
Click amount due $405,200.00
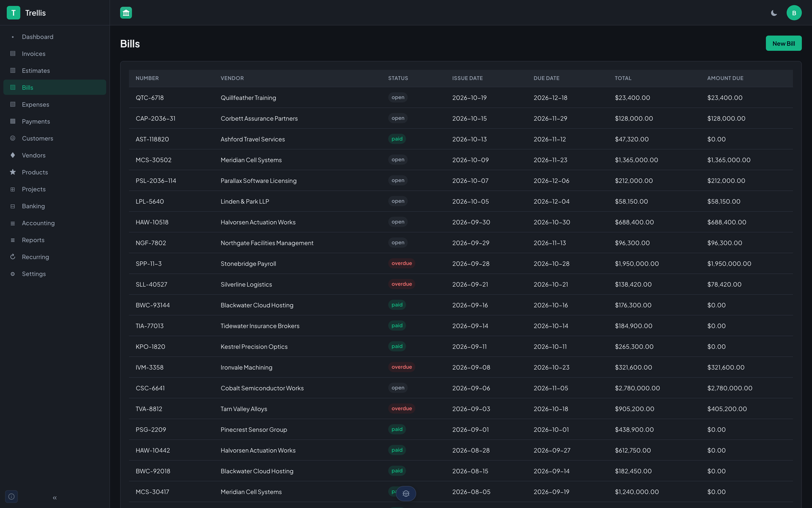tap(727, 409)
